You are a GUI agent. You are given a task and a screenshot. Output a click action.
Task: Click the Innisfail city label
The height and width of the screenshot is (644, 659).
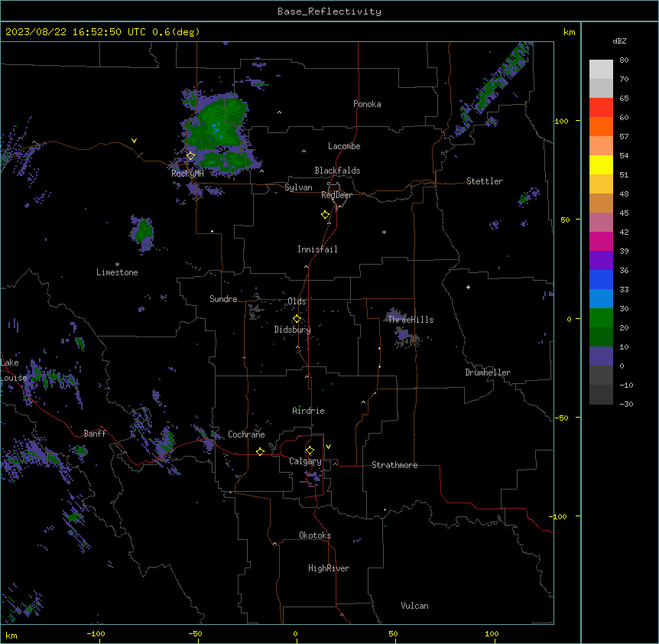coord(317,249)
